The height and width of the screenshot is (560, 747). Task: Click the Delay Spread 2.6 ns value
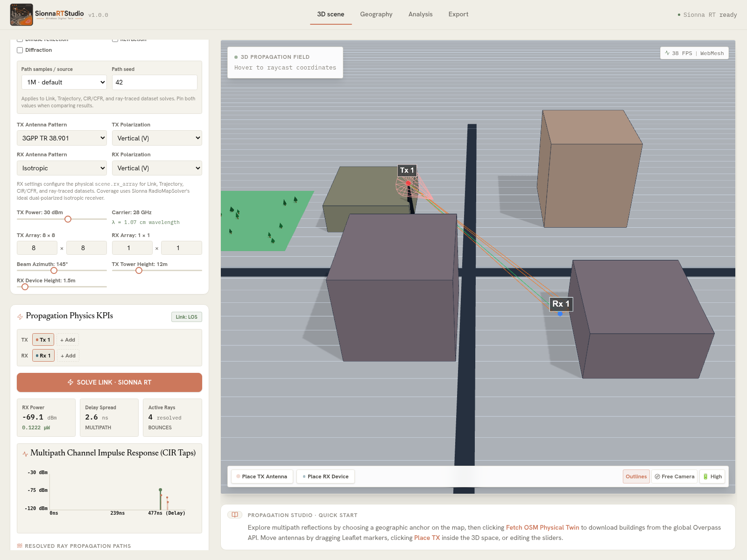pos(97,417)
